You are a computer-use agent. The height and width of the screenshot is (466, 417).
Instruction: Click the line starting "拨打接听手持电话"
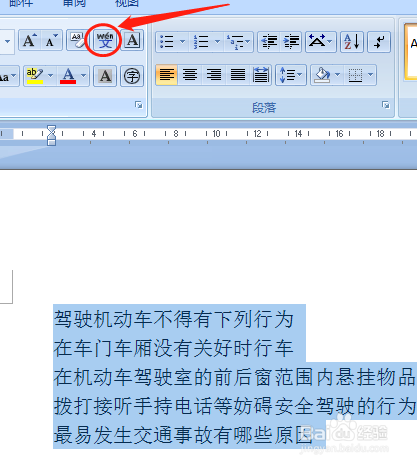235,406
